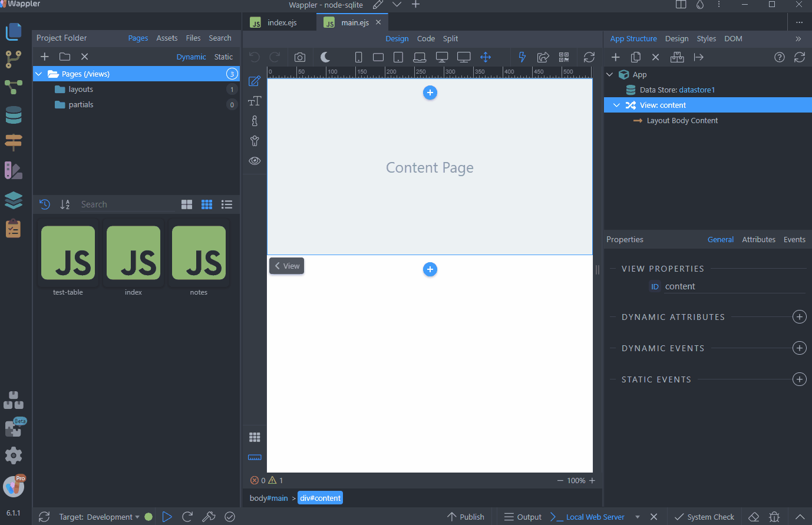Open the tabs overflow ellipsis menu
The height and width of the screenshot is (525, 812).
pos(800,22)
